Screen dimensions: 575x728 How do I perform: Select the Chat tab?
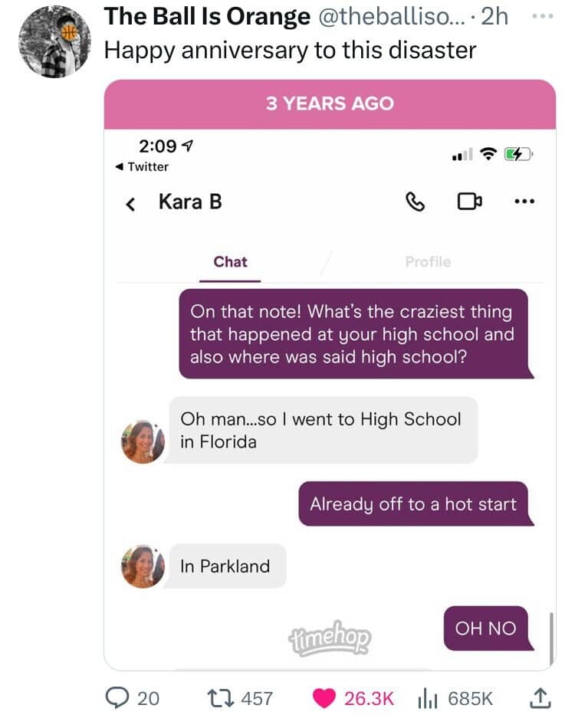pyautogui.click(x=230, y=262)
